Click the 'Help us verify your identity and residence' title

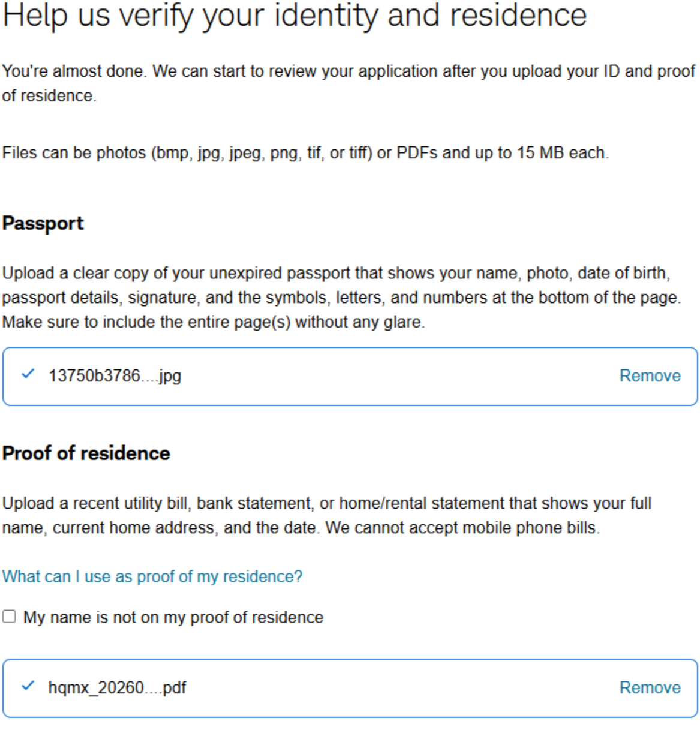(294, 16)
